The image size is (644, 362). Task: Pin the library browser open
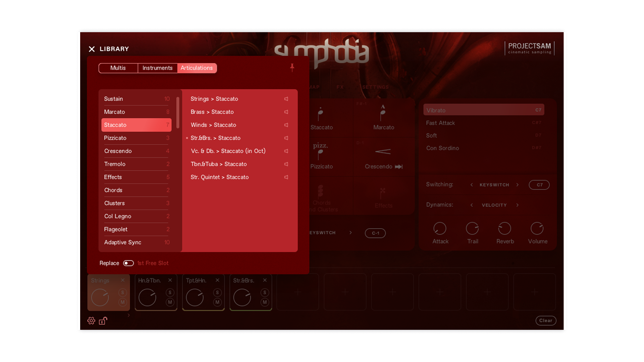click(292, 68)
